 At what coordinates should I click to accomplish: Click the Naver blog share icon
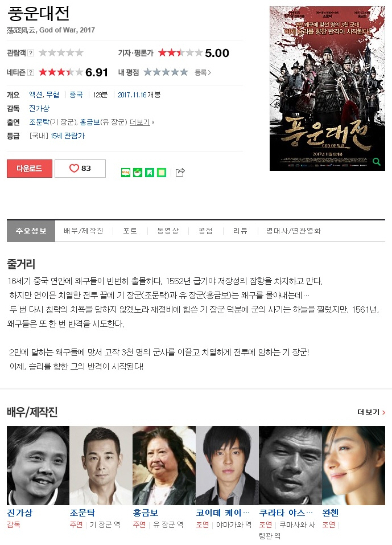(x=126, y=173)
